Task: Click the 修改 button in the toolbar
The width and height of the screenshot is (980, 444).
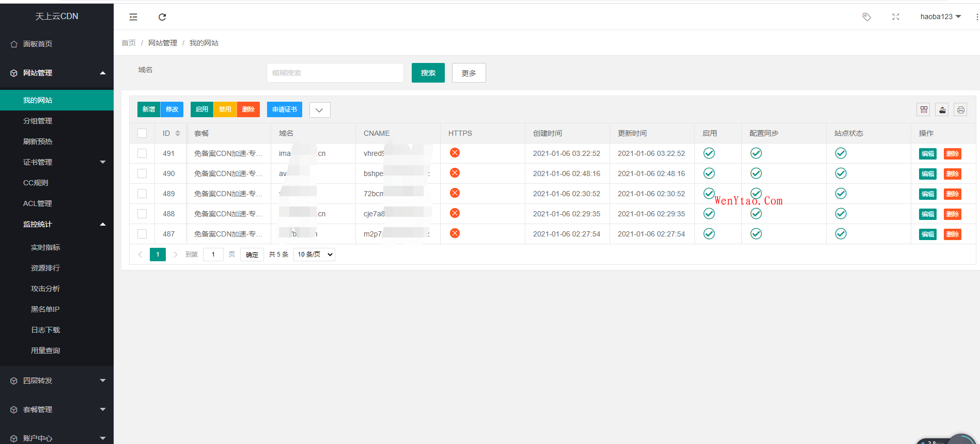Action: [x=172, y=109]
